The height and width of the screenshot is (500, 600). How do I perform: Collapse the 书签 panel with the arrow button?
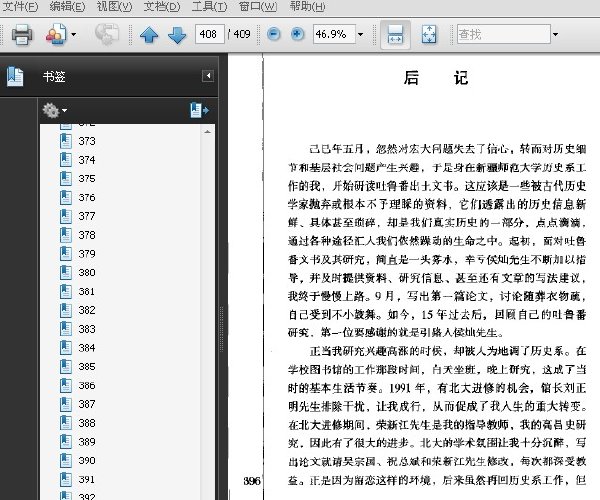tap(208, 76)
